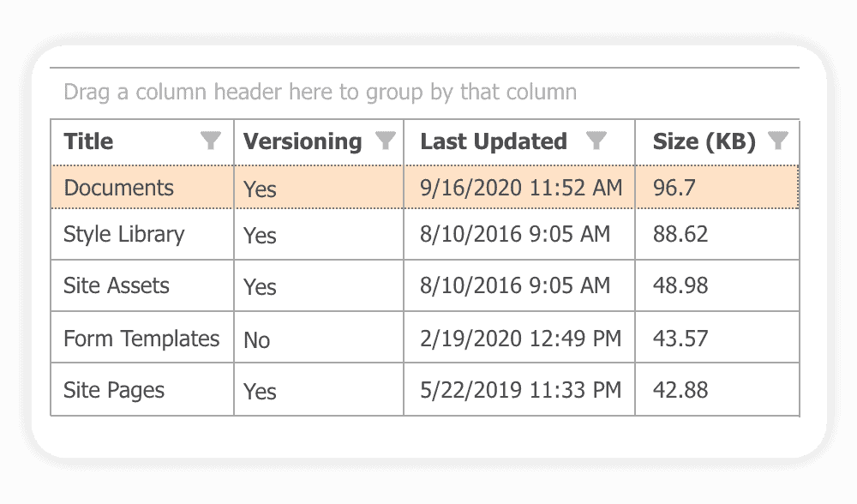Click Form Templates' No versioning cell
Viewport: 857px width, 504px height.
pyautogui.click(x=257, y=340)
